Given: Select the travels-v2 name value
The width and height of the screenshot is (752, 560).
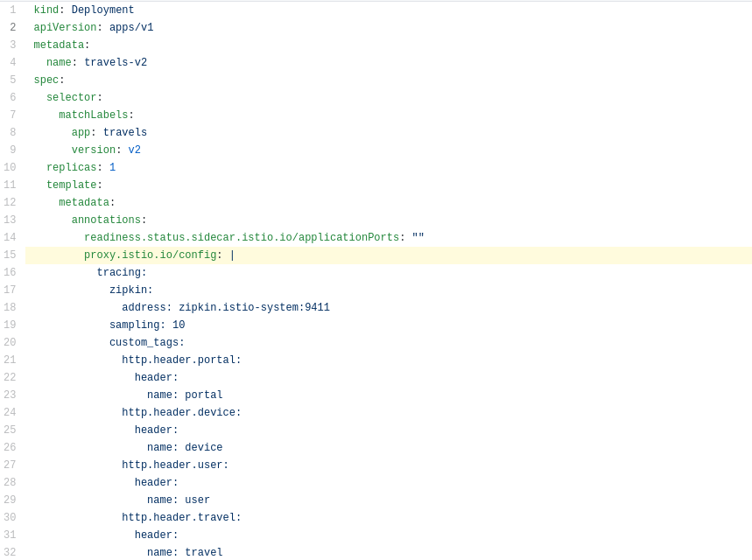Looking at the screenshot, I should pos(115,62).
